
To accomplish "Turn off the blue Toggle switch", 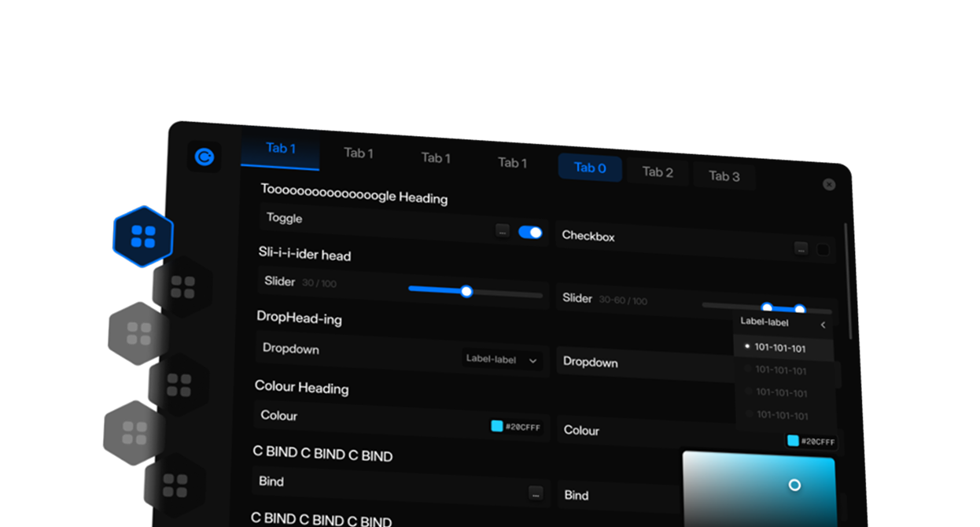I will (x=530, y=232).
